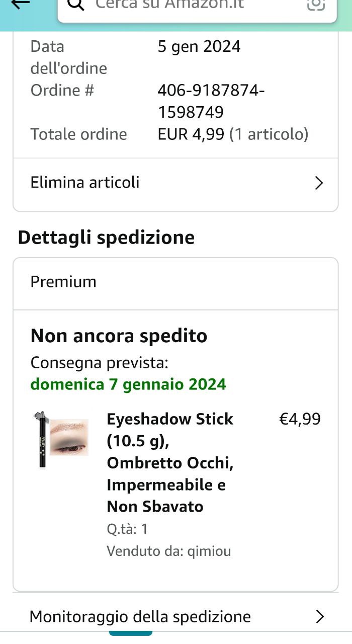Select the order number 406-9187874-1598749
The width and height of the screenshot is (352, 644).
pyautogui.click(x=211, y=101)
